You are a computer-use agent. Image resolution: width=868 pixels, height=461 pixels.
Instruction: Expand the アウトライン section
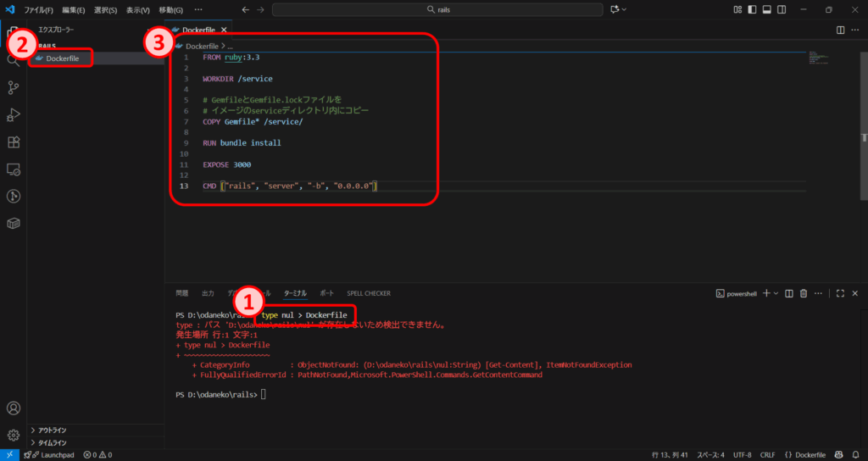[x=52, y=430]
